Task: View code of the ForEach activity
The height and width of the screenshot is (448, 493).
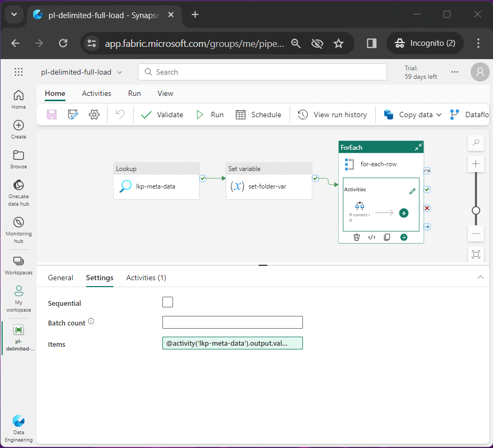Action: (372, 237)
